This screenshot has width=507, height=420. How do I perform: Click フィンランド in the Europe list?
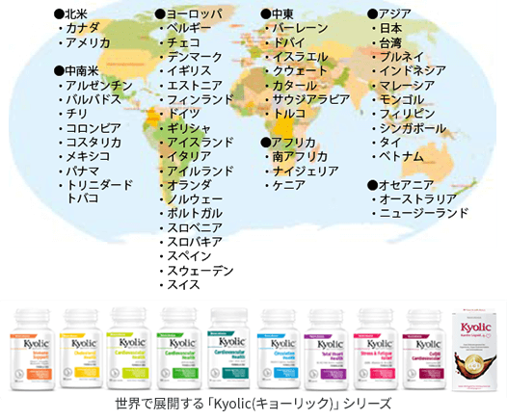coord(200,99)
